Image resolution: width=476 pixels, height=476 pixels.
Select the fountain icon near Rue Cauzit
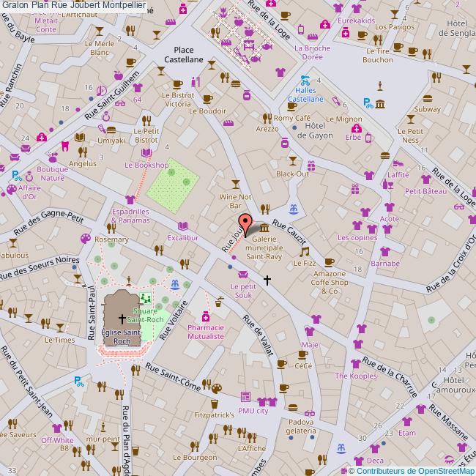294,209
